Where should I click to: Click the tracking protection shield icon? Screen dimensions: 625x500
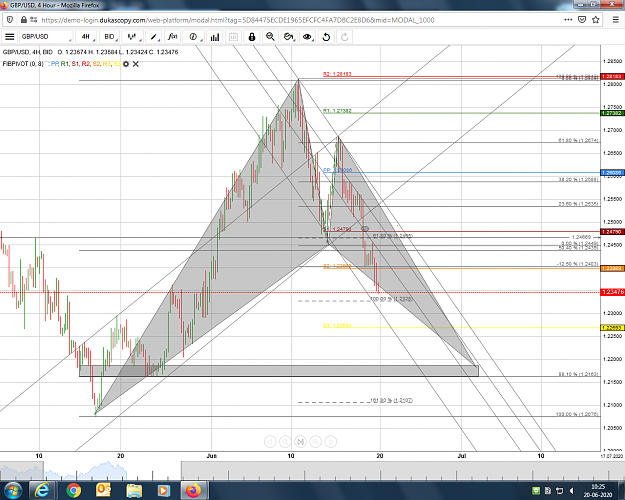pos(10,20)
